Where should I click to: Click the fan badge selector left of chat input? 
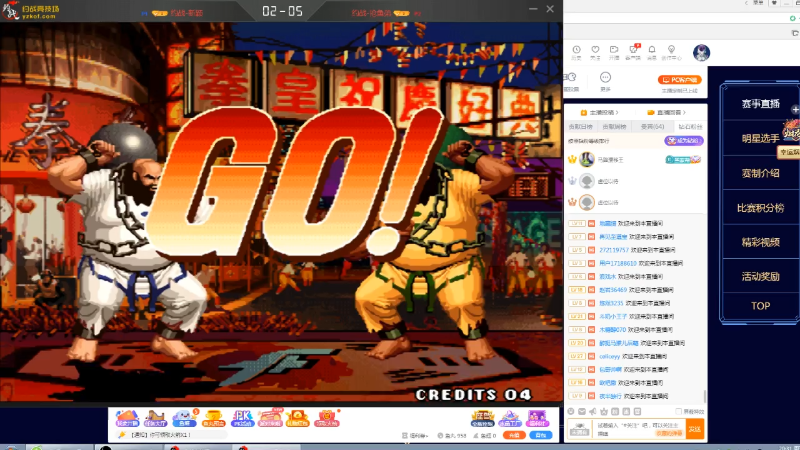(x=579, y=429)
